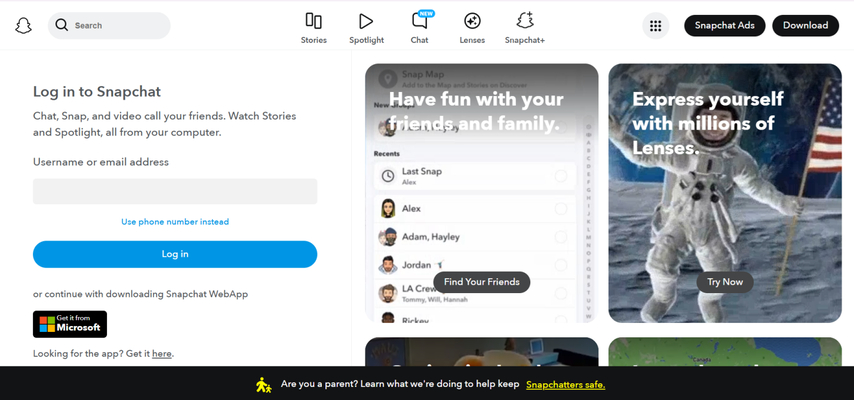Click the LA Crew group avatar

(x=388, y=293)
